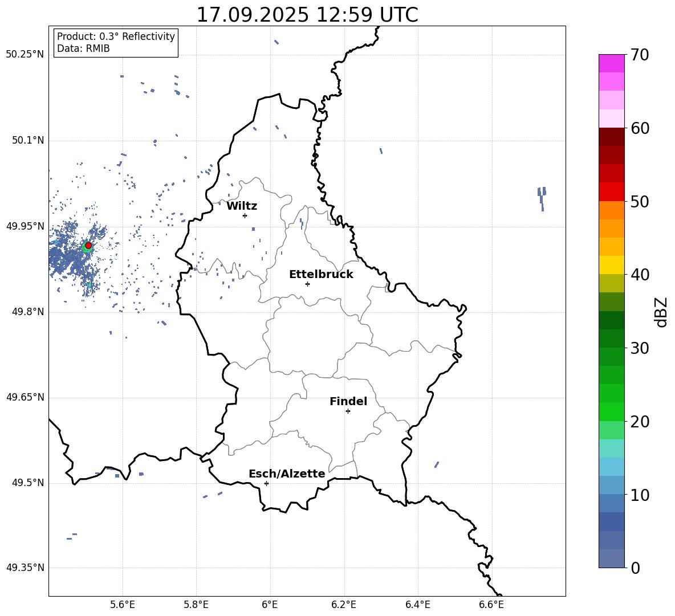Click the colorbar tick label 60
Screen dimensions: 675x616
pyautogui.click(x=640, y=128)
